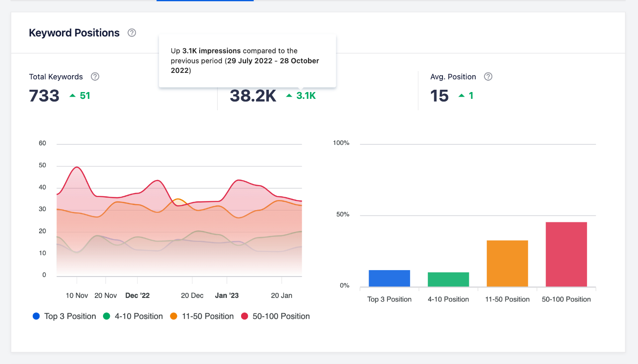Click the green 51 change value

85,96
